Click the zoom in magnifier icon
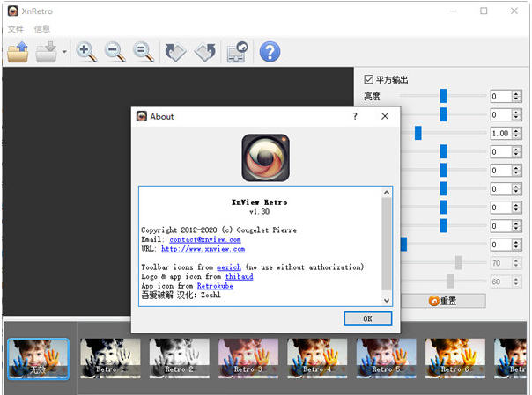532x395 pixels. point(86,52)
